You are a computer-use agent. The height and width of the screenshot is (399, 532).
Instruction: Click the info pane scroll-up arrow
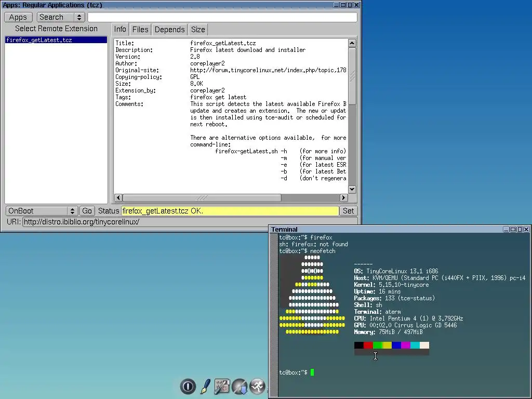(352, 43)
